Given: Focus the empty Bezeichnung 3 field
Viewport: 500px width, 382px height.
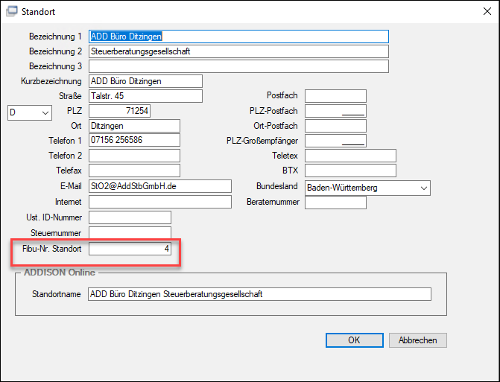Looking at the screenshot, I should [x=239, y=66].
